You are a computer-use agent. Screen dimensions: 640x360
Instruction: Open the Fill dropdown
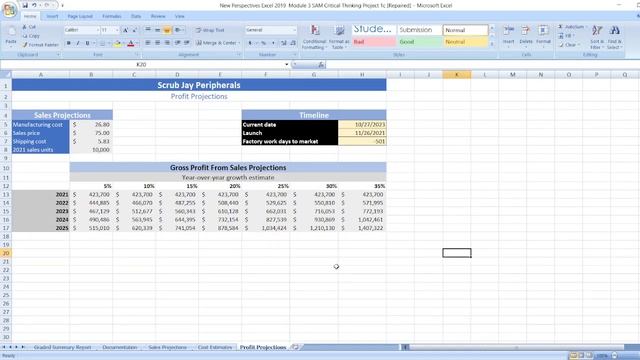pyautogui.click(x=566, y=36)
